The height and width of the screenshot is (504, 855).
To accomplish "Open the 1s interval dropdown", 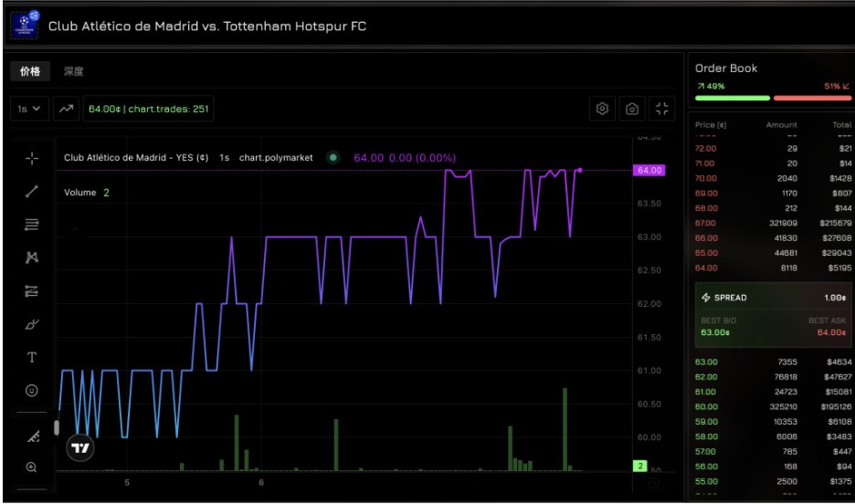I will coord(29,109).
